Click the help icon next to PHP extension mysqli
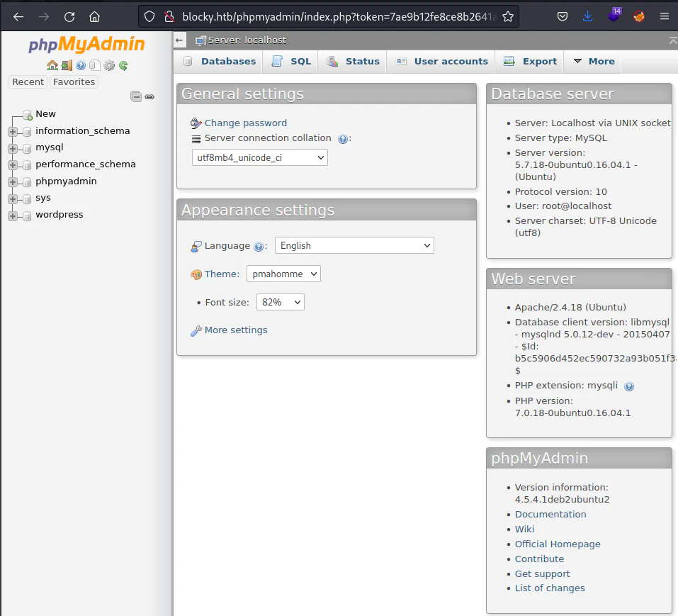The height and width of the screenshot is (616, 678). pos(629,386)
